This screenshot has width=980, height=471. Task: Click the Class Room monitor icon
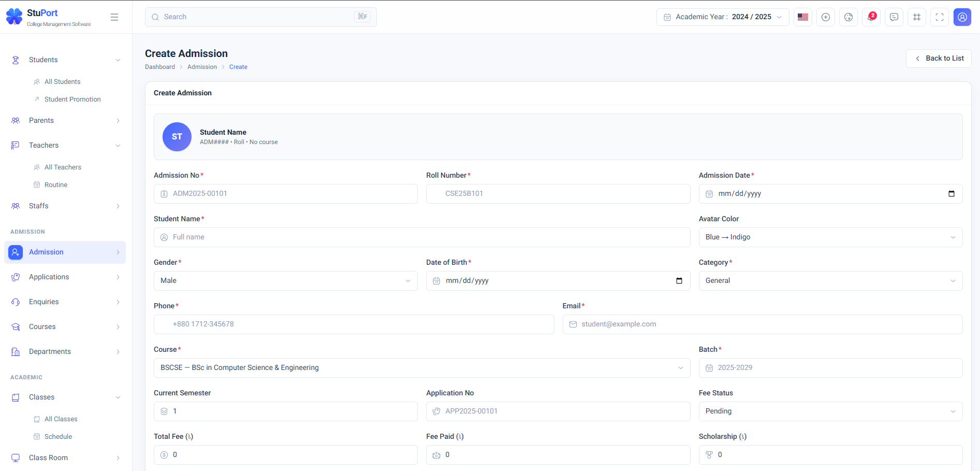[x=16, y=458]
